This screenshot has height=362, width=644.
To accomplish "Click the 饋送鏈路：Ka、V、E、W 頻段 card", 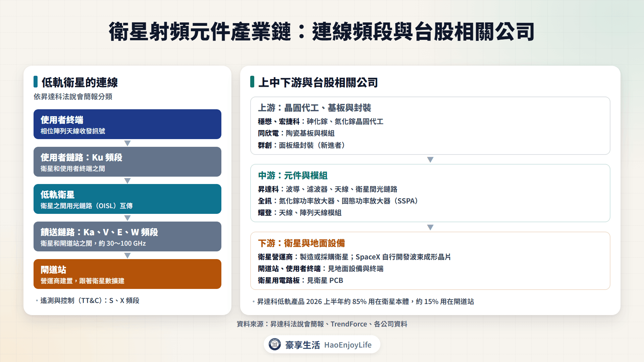I will (127, 236).
